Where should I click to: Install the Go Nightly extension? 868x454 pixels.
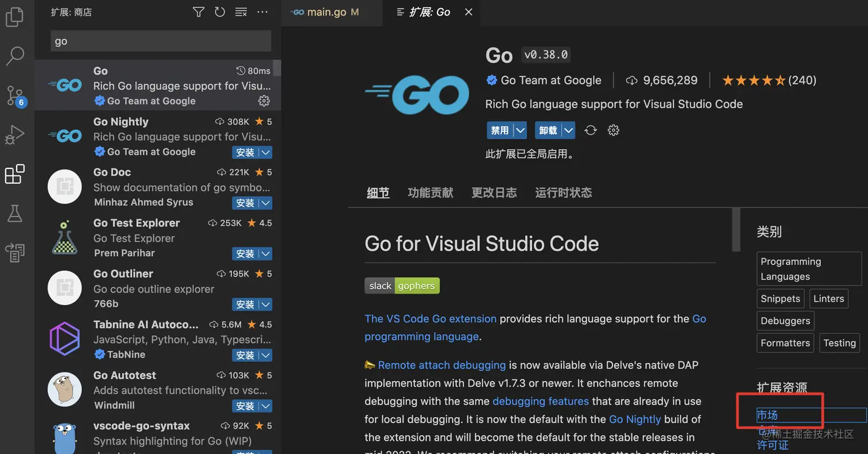(245, 153)
